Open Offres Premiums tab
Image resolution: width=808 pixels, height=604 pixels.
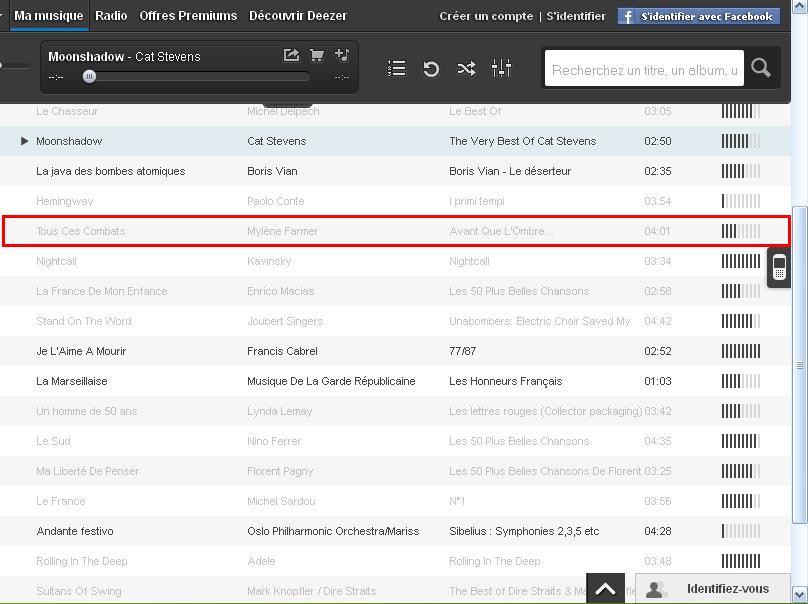coord(188,15)
